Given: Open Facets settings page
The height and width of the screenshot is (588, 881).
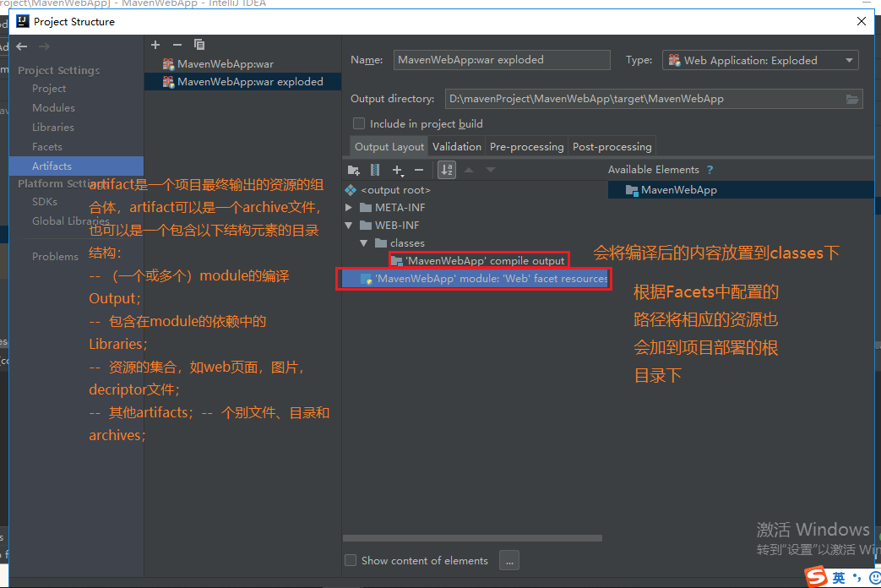Looking at the screenshot, I should click(47, 147).
